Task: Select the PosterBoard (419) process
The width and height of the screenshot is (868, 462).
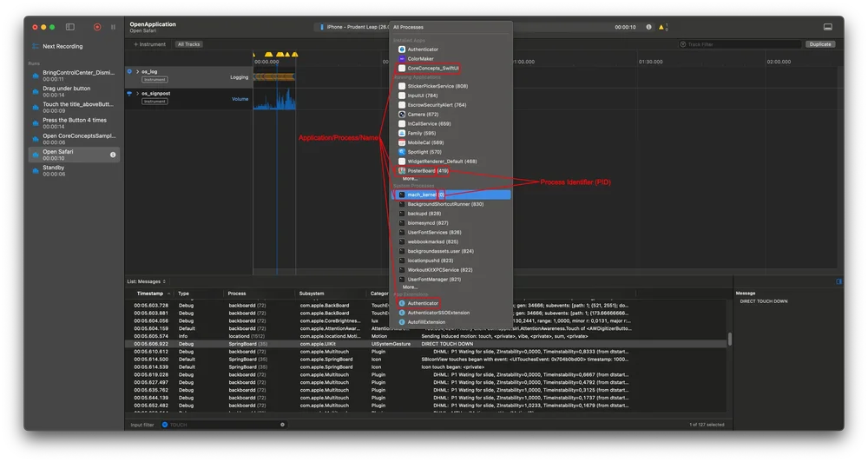Action: coord(424,170)
